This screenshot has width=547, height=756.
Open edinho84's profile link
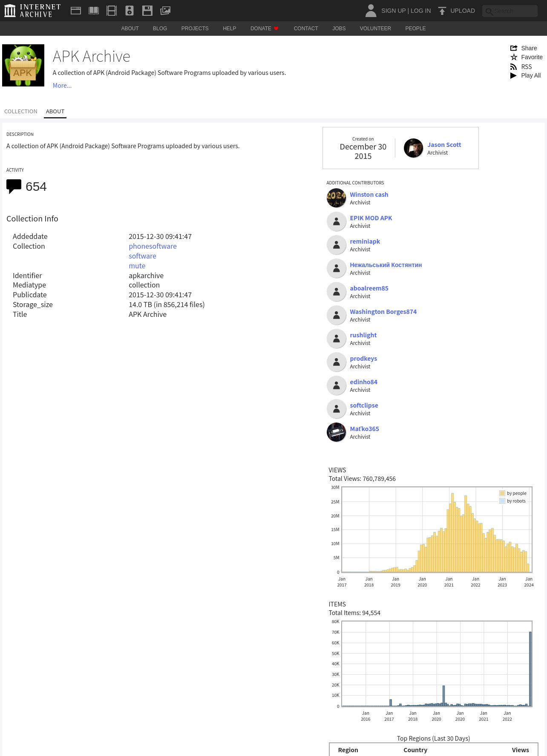coord(363,382)
